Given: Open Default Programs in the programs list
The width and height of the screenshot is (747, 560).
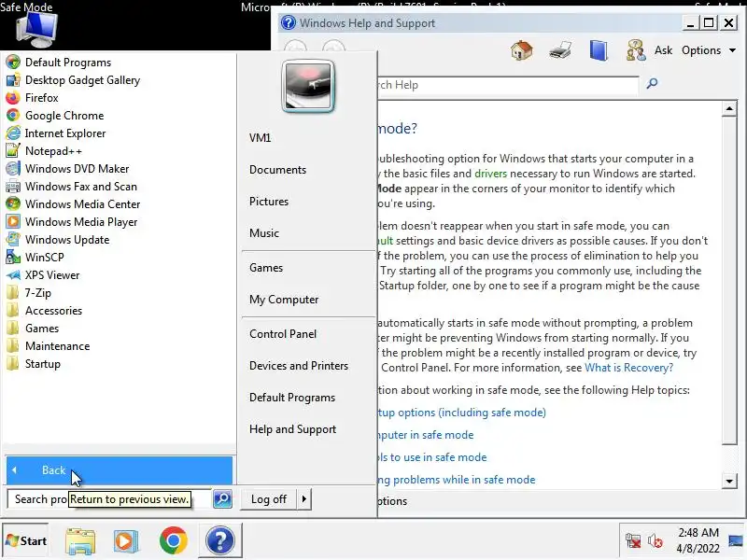Looking at the screenshot, I should click(67, 63).
